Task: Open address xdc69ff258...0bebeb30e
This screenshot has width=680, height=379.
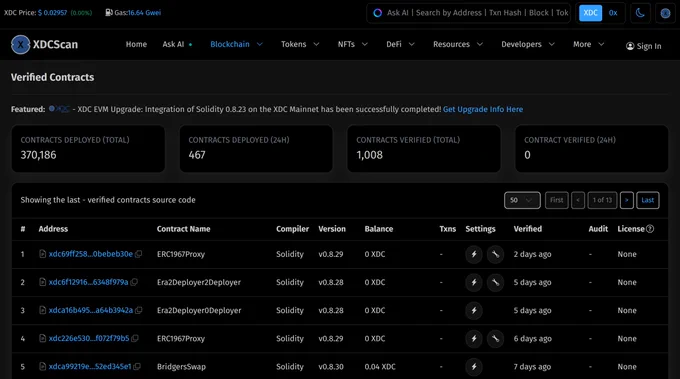Action: coord(91,254)
